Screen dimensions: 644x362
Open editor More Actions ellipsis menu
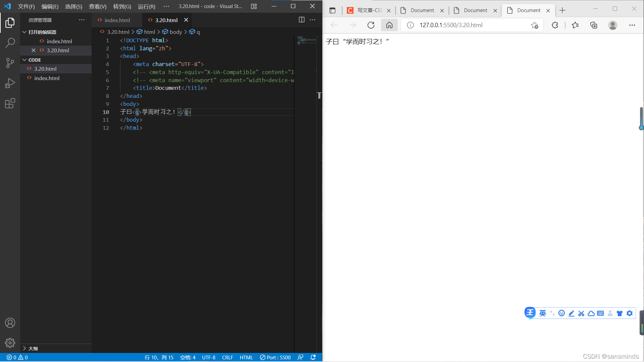[x=312, y=20]
